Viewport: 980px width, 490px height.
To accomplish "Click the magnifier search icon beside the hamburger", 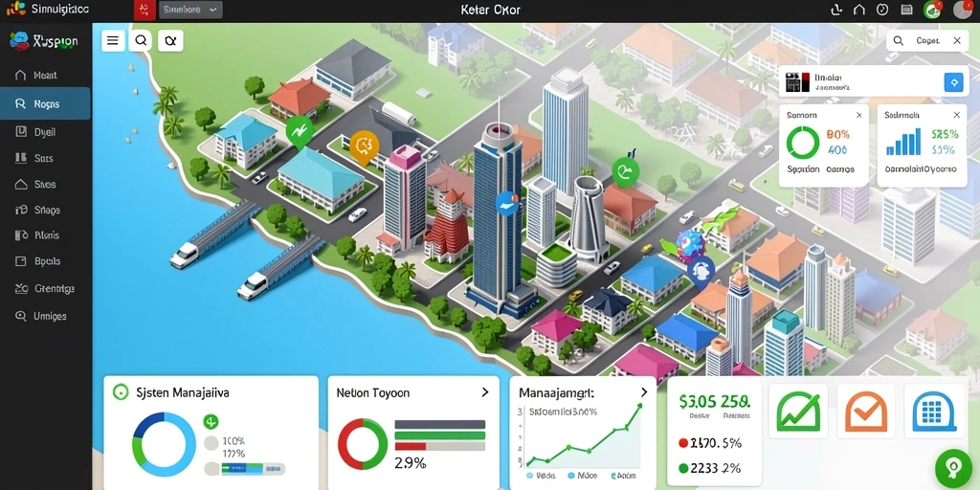I will (142, 41).
